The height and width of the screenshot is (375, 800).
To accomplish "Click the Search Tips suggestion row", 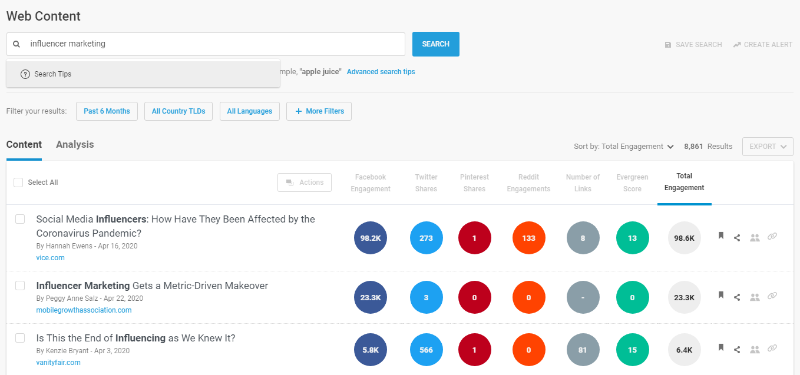I will pyautogui.click(x=143, y=74).
